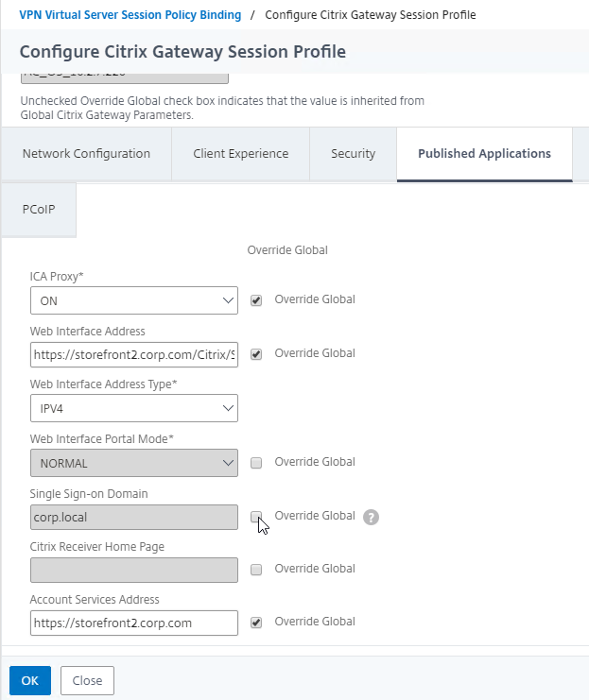This screenshot has width=589, height=700.
Task: Click the ICA Proxy label
Action: (x=57, y=277)
